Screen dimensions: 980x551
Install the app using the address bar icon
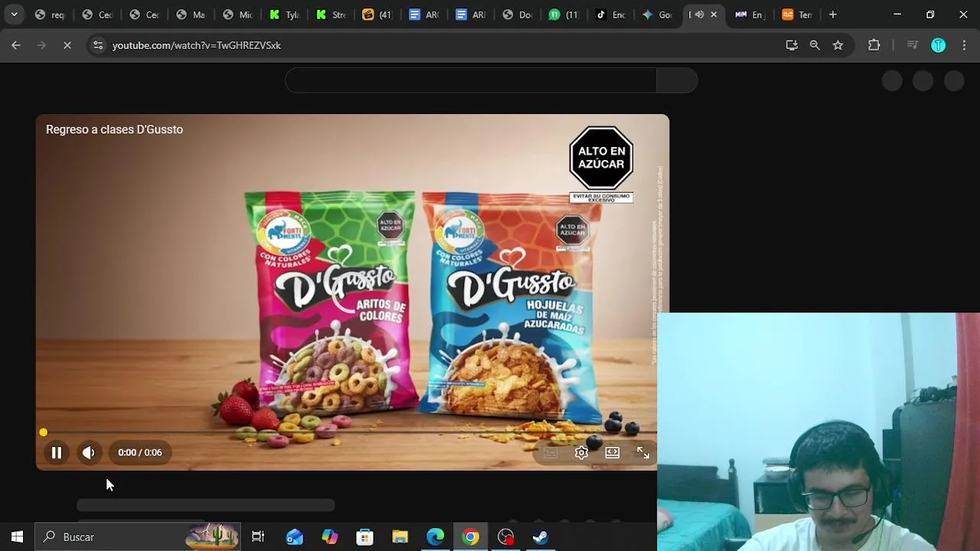click(792, 45)
